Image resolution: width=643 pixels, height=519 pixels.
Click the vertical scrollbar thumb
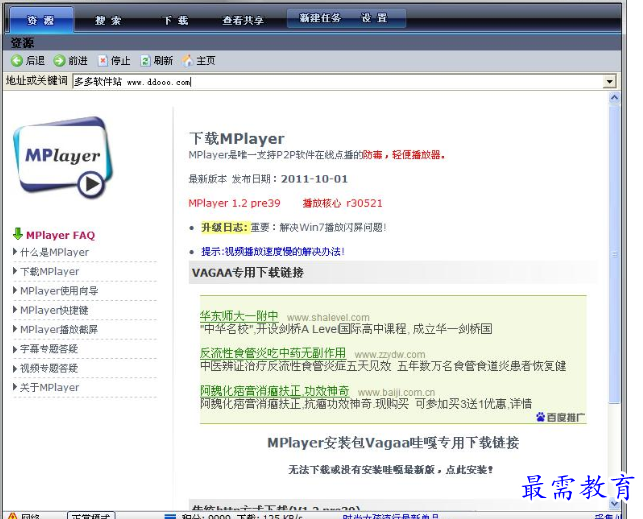(x=614, y=254)
